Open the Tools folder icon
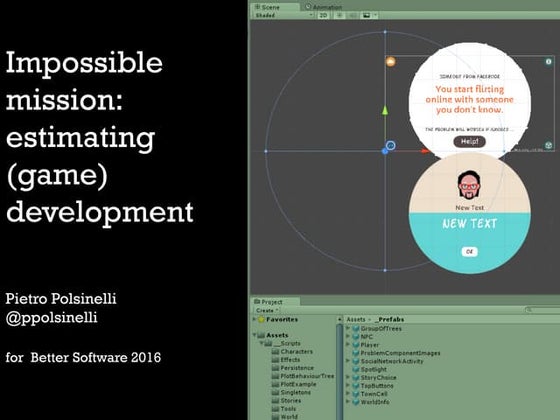The height and width of the screenshot is (420, 560). 275,409
